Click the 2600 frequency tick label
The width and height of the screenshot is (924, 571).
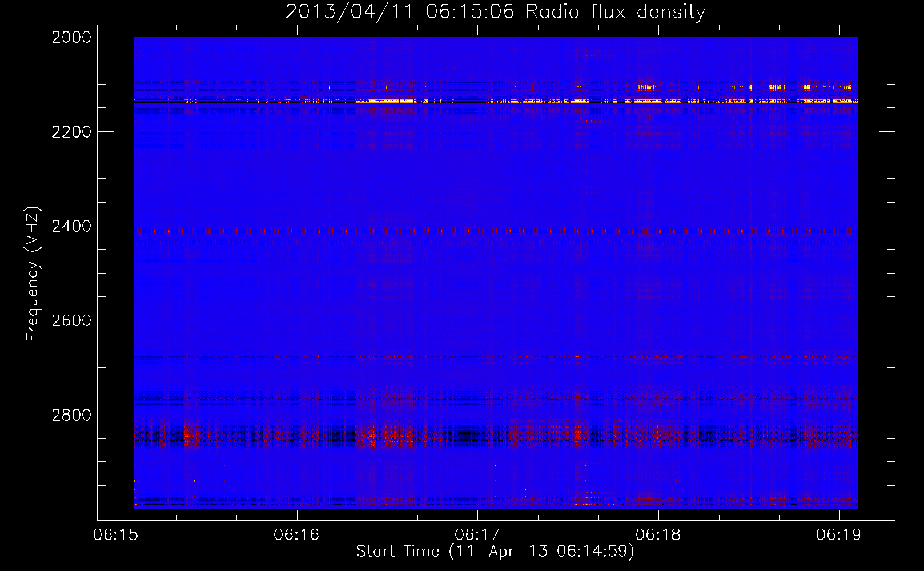coord(71,320)
